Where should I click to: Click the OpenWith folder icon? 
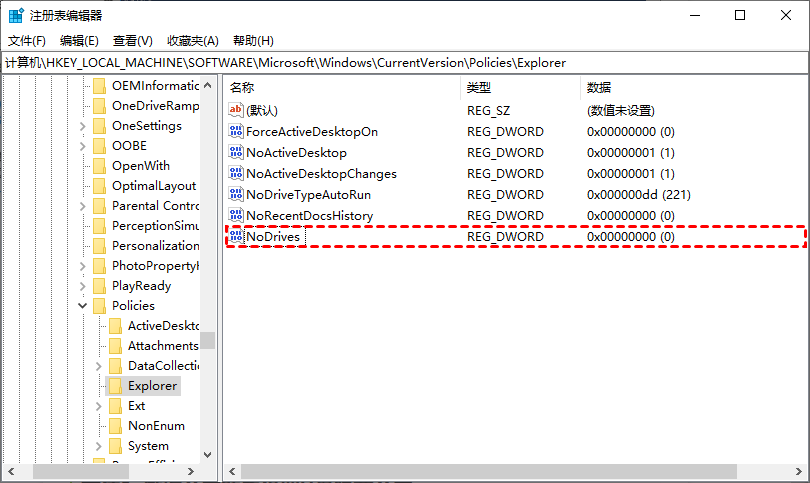[x=99, y=166]
